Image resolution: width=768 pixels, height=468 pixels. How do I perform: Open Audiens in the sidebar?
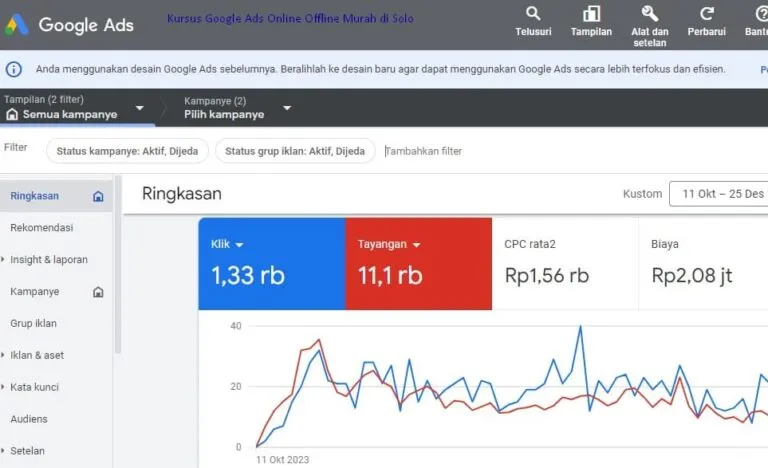pyautogui.click(x=29, y=419)
